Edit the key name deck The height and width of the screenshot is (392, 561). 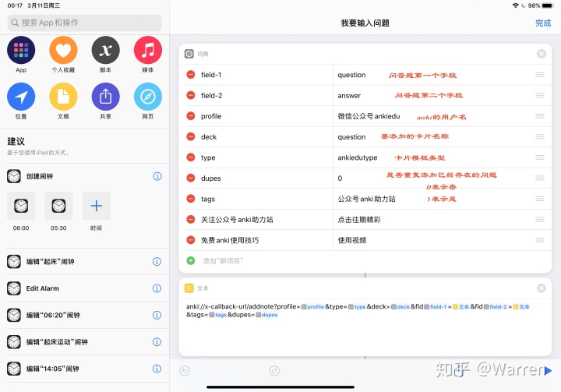pos(209,136)
